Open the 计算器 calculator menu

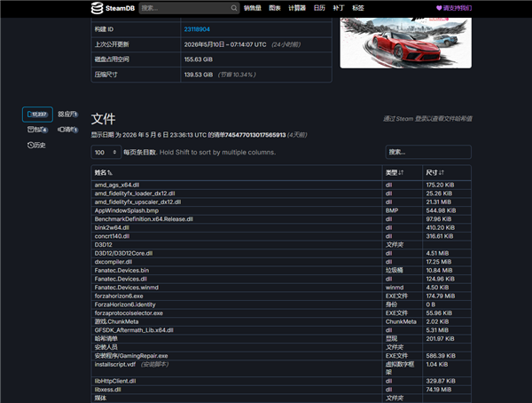297,8
